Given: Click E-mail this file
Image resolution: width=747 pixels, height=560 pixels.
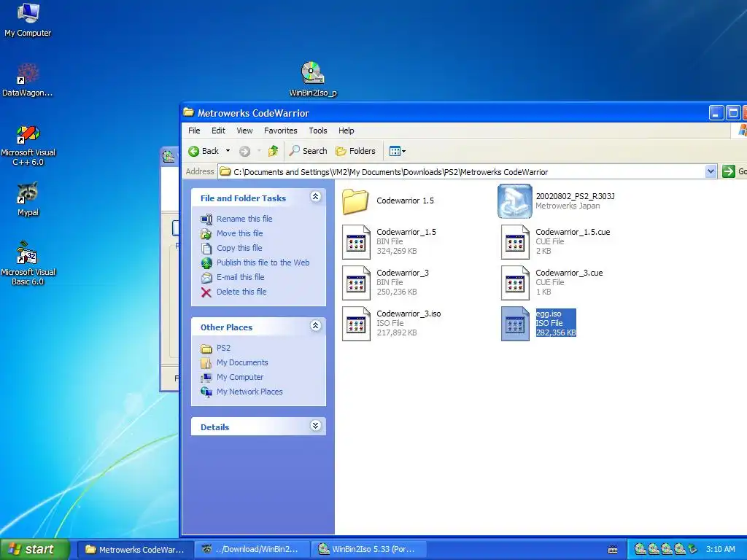Looking at the screenshot, I should [240, 277].
